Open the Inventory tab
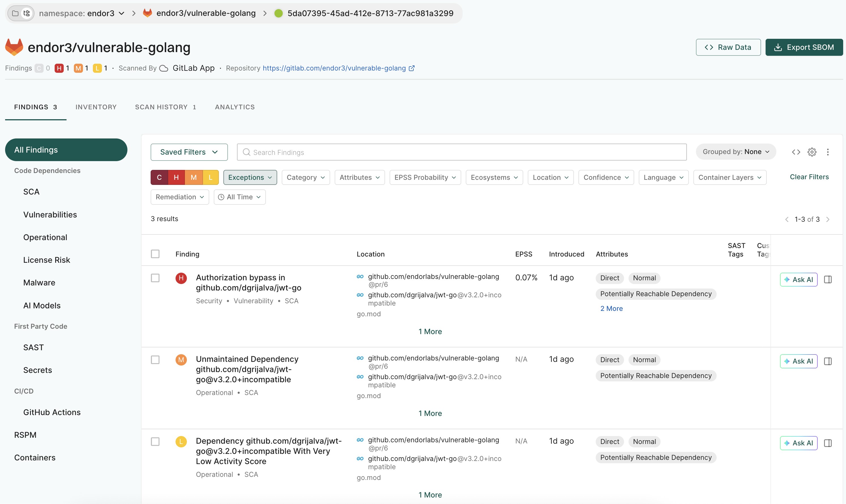 [96, 107]
